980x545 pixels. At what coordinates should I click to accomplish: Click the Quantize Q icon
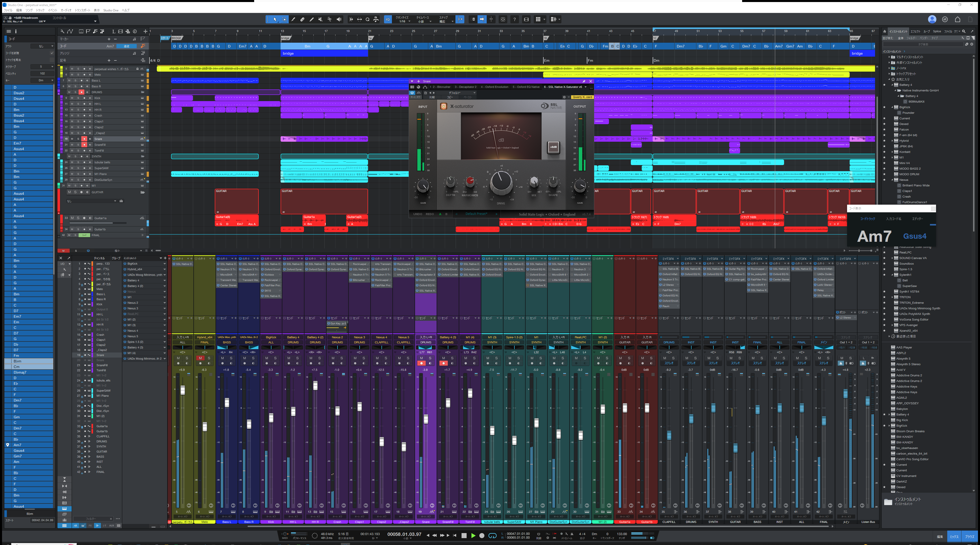pyautogui.click(x=367, y=19)
